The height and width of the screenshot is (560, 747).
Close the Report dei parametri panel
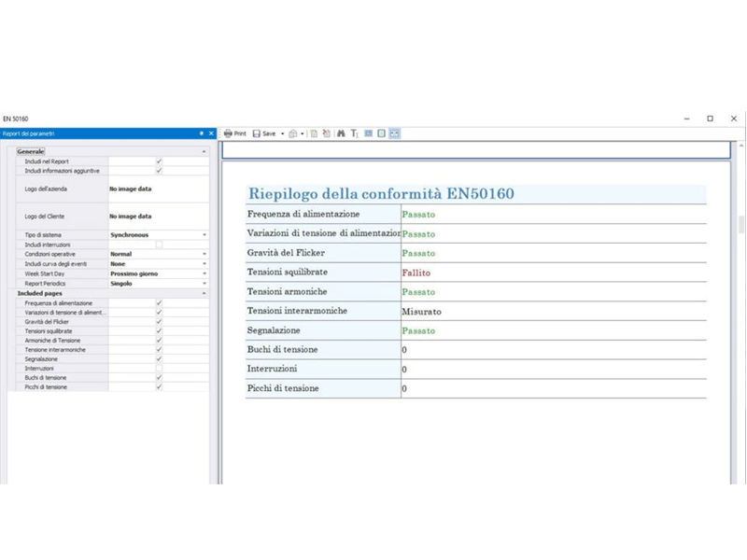[x=211, y=133]
